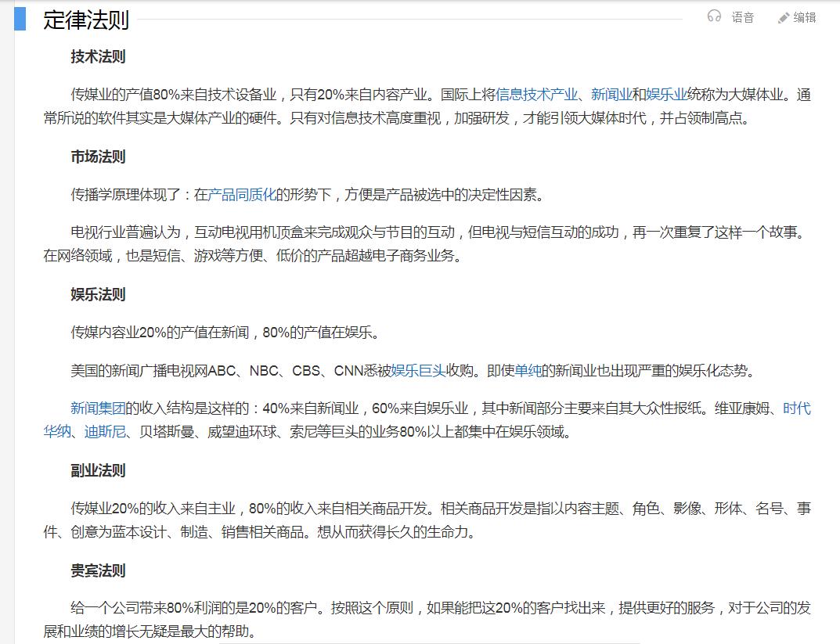The width and height of the screenshot is (840, 644).
Task: Click the 编辑 edit button
Action: coord(804,17)
